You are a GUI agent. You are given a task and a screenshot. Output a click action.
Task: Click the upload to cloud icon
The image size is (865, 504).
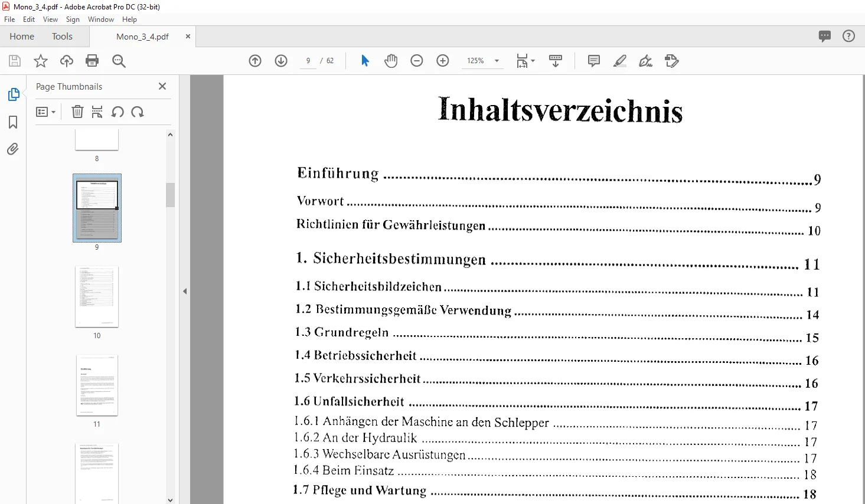click(67, 61)
